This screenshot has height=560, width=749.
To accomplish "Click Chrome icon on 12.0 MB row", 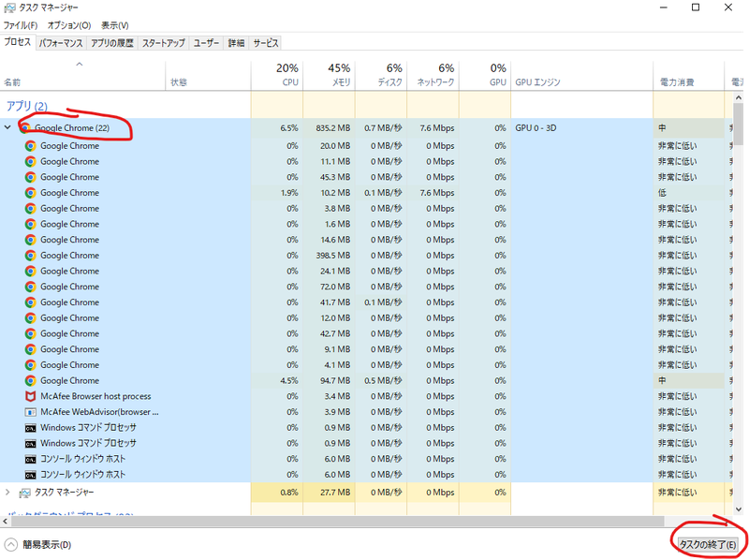I will [x=31, y=318].
